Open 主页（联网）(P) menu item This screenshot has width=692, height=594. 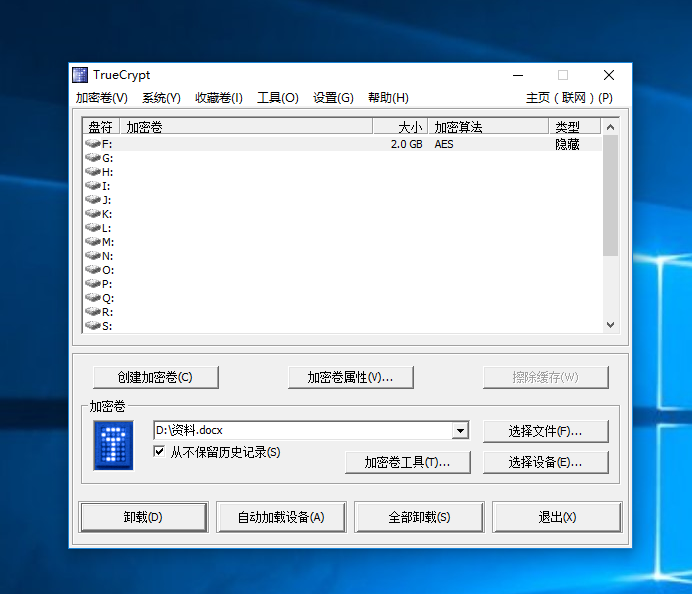569,98
